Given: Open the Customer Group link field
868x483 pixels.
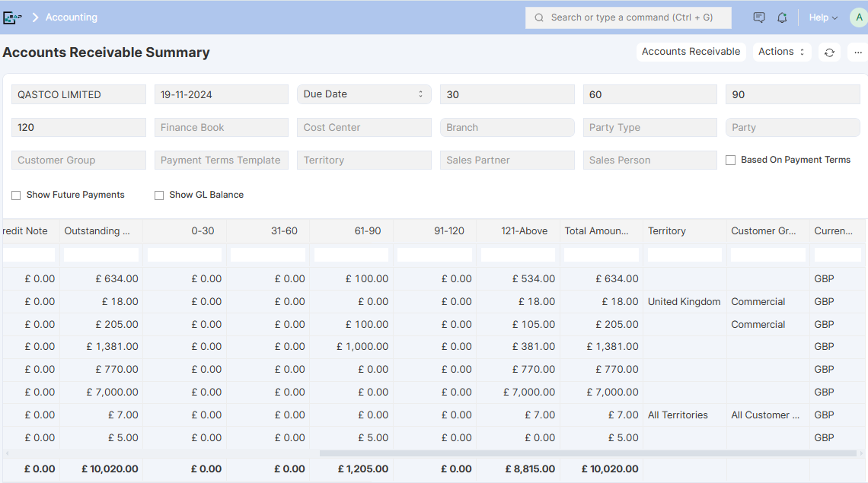Looking at the screenshot, I should pos(78,160).
